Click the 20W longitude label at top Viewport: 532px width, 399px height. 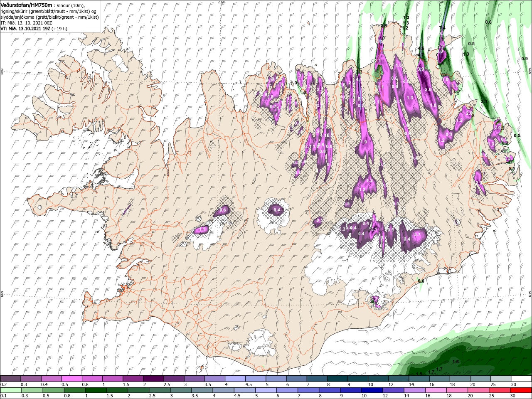[221, 2]
